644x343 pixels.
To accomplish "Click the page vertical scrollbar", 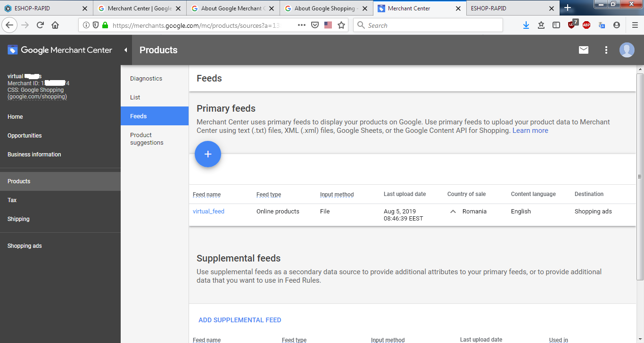I will pyautogui.click(x=640, y=177).
